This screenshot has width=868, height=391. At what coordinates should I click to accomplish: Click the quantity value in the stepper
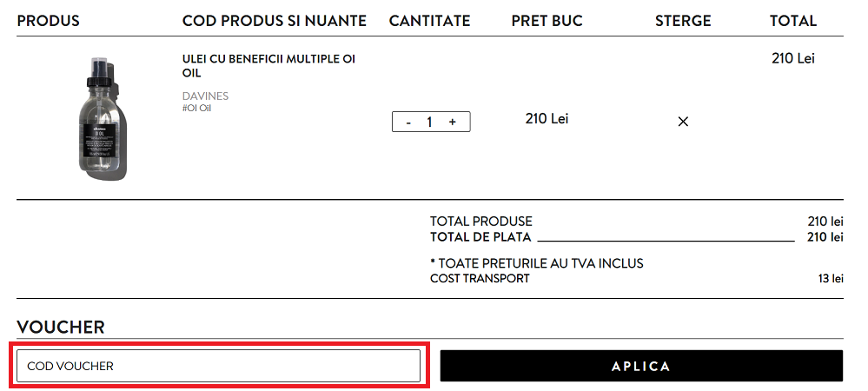pyautogui.click(x=429, y=123)
